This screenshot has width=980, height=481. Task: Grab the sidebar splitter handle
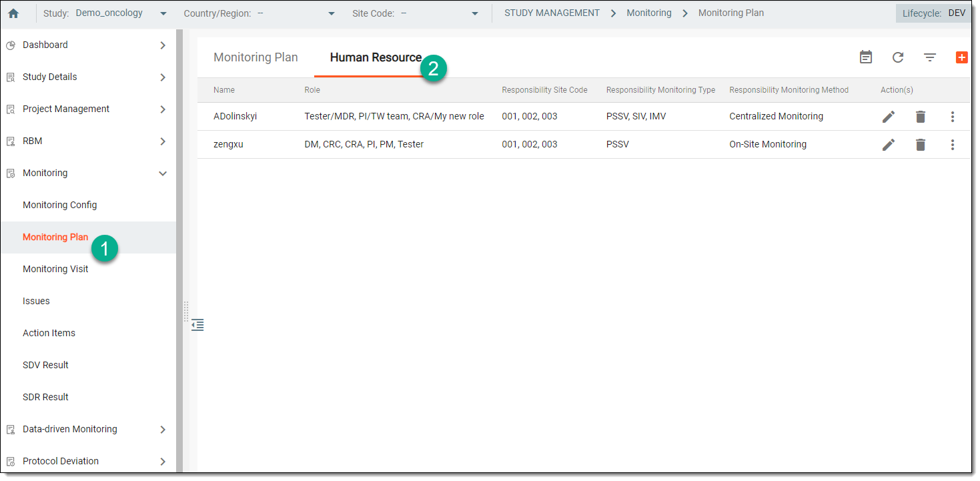click(x=186, y=312)
